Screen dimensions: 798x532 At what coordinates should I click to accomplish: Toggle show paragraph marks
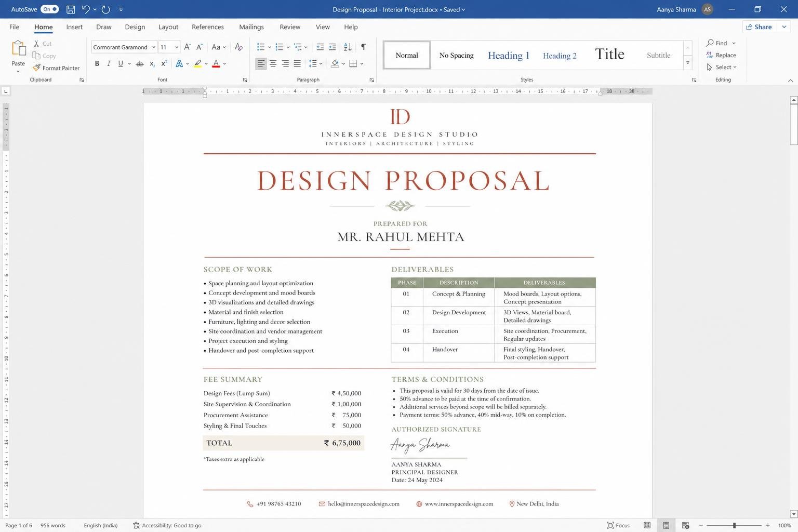tap(364, 47)
